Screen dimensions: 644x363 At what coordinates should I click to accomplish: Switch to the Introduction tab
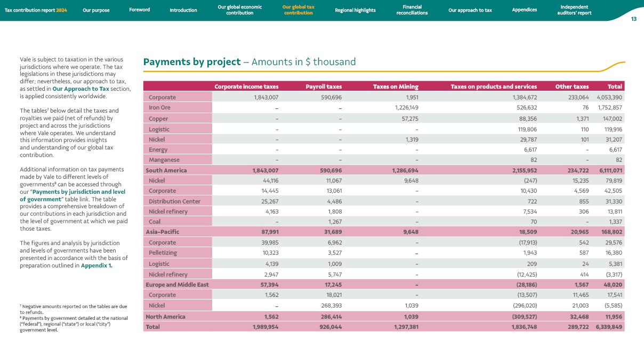183,10
